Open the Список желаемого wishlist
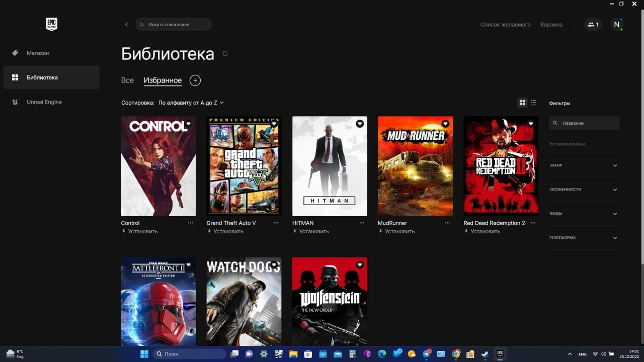The image size is (644, 362). click(505, 25)
